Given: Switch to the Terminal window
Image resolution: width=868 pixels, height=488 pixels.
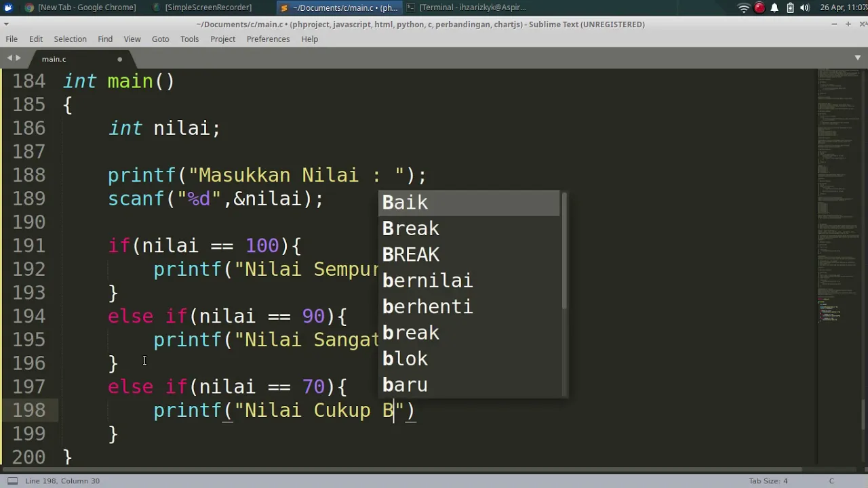Looking at the screenshot, I should 466,7.
